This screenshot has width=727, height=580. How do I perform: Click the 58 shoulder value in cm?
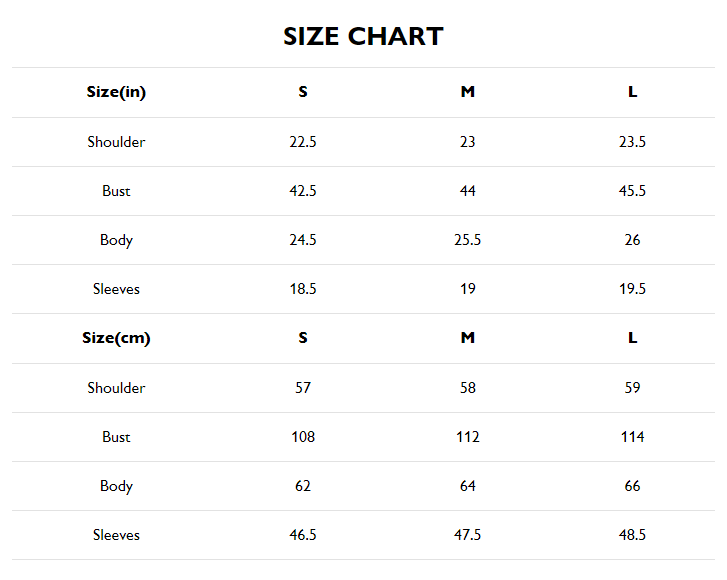467,388
